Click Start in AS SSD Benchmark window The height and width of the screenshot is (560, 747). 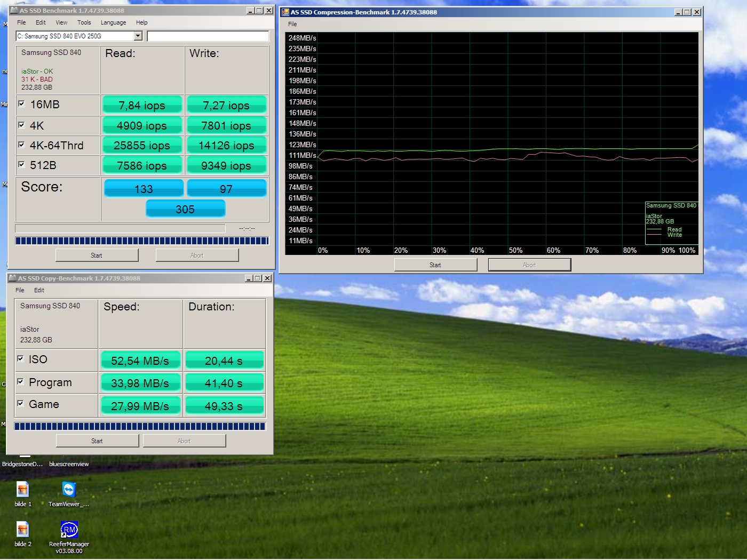click(x=97, y=255)
